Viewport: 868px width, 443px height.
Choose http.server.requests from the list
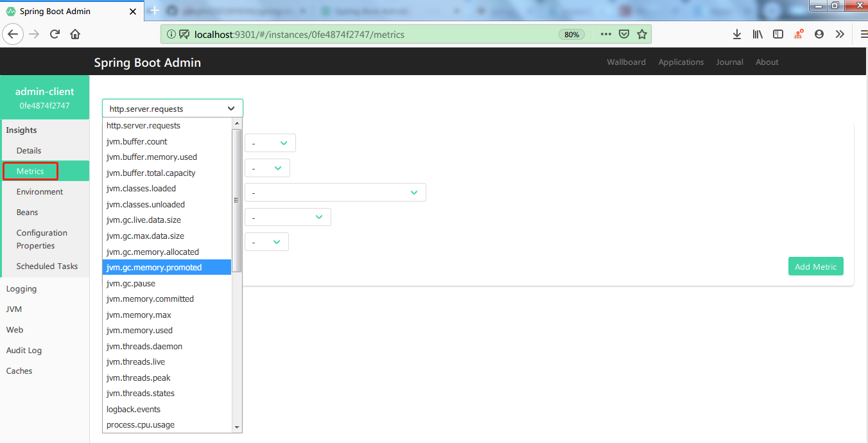[x=167, y=126]
